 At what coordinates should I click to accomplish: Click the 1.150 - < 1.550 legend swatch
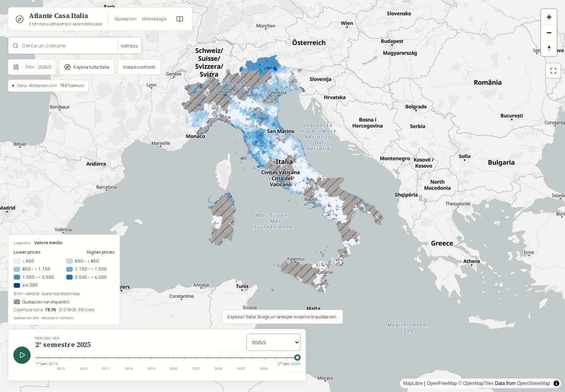coord(69,269)
